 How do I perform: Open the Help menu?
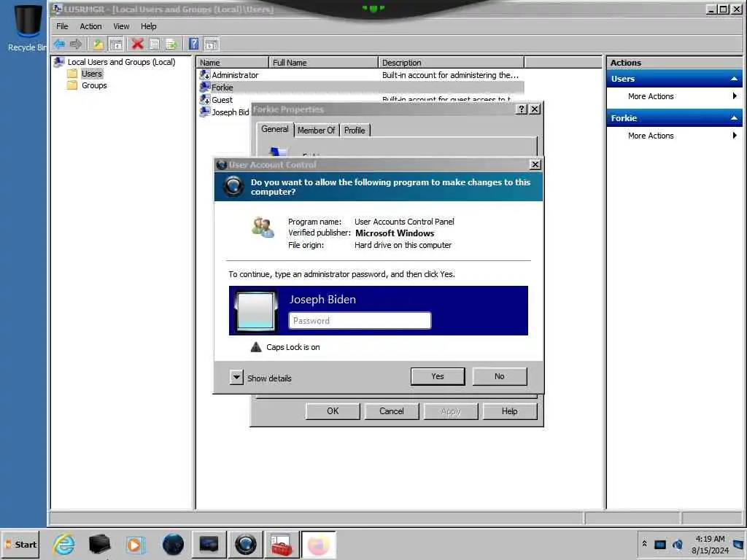coord(148,26)
